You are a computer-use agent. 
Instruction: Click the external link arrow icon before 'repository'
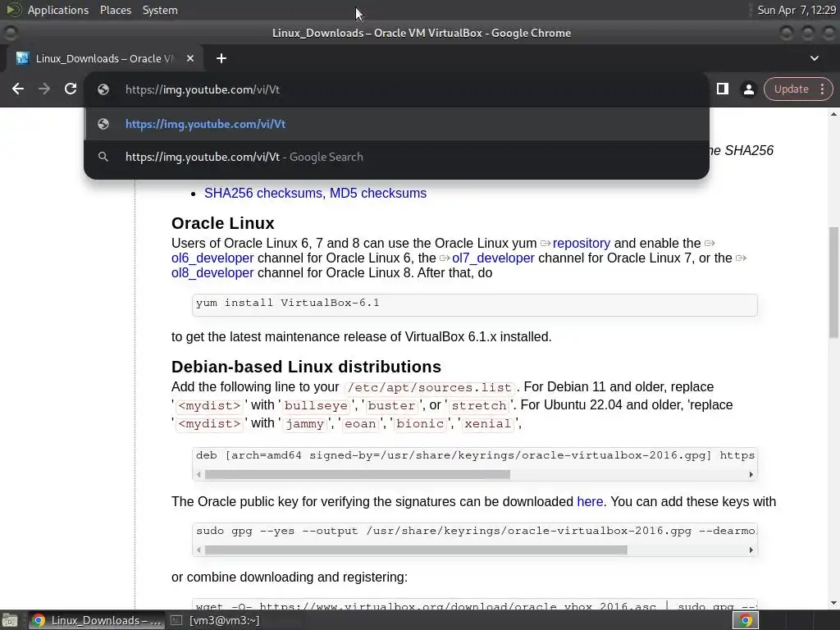pyautogui.click(x=546, y=244)
